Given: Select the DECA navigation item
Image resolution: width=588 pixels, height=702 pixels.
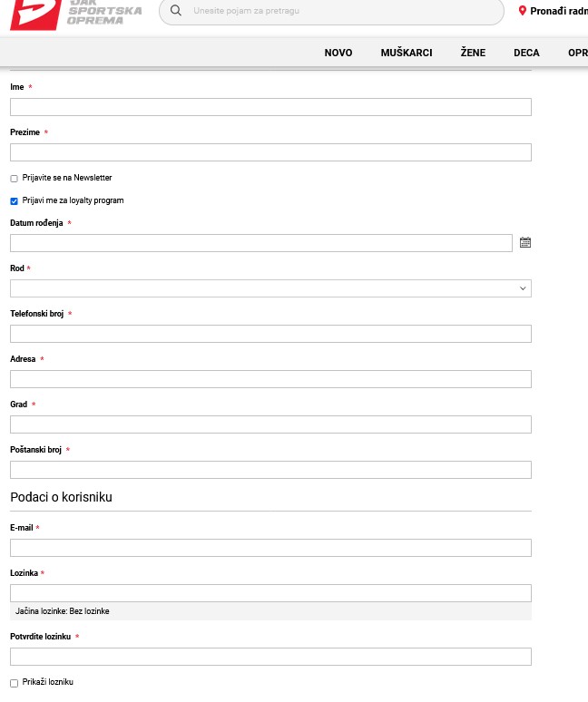Looking at the screenshot, I should [526, 53].
